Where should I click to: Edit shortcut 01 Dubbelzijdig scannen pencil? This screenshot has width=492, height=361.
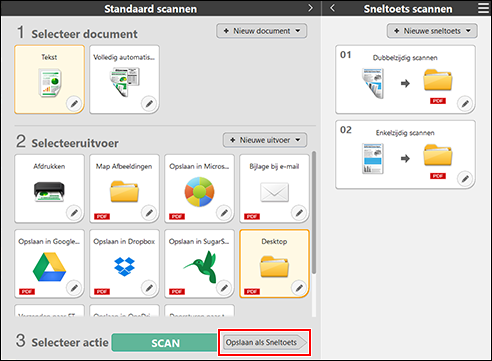pos(465,104)
